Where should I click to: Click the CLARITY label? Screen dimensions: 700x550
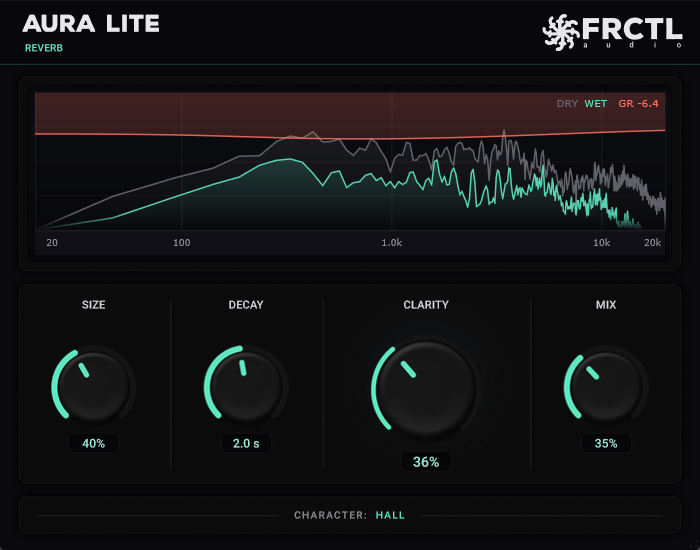pyautogui.click(x=426, y=304)
